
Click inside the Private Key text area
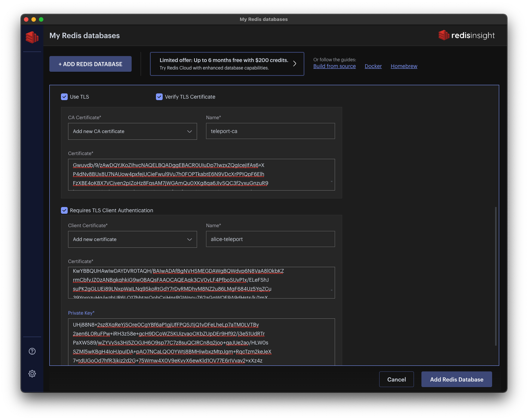point(201,342)
